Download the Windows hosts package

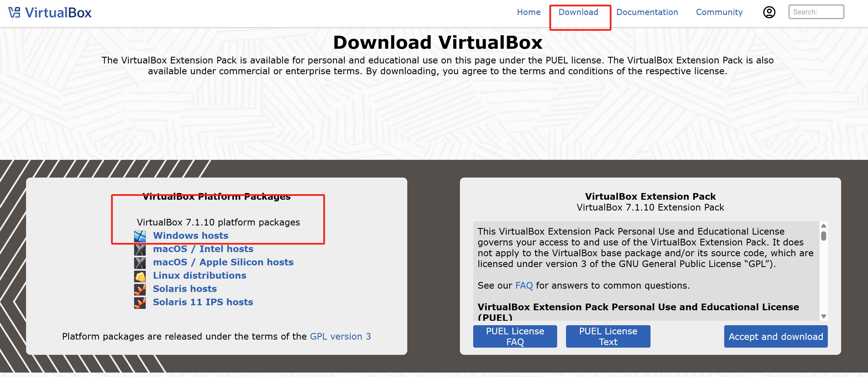tap(190, 235)
